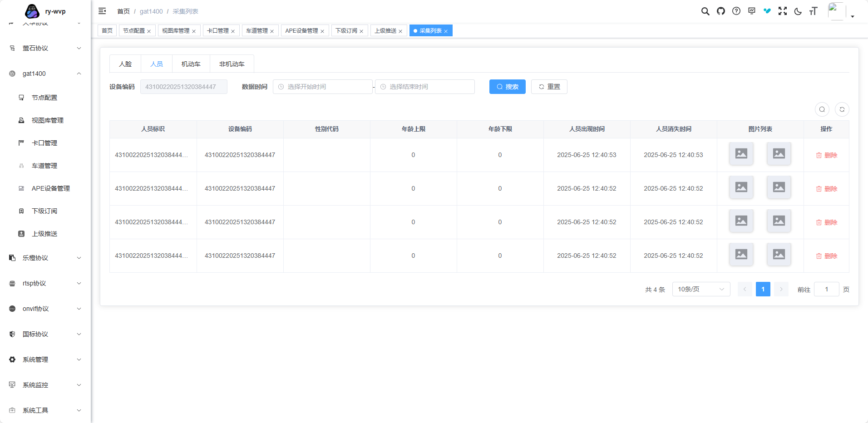This screenshot has height=423, width=868.
Task: Open the GitHub repository icon
Action: click(x=720, y=11)
